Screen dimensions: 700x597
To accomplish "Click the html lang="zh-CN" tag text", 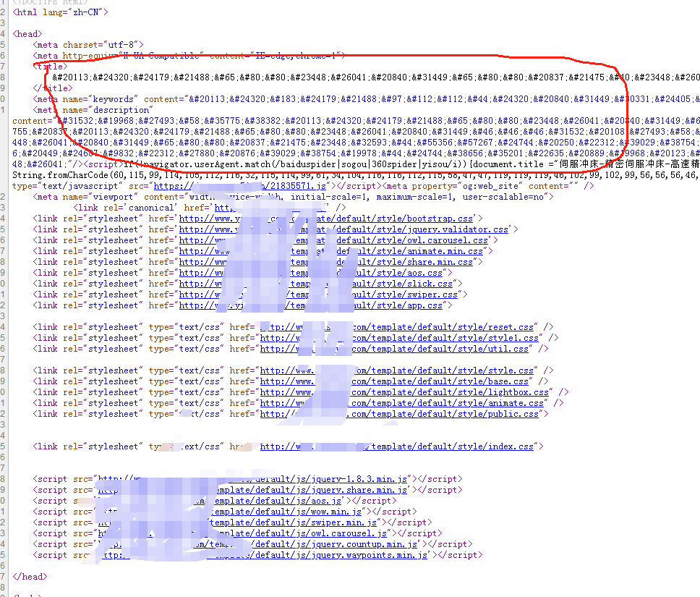I will [x=60, y=12].
